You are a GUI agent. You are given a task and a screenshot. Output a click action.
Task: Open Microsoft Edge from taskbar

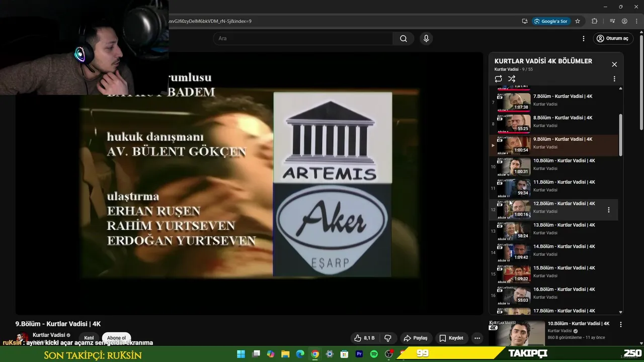[x=300, y=354]
